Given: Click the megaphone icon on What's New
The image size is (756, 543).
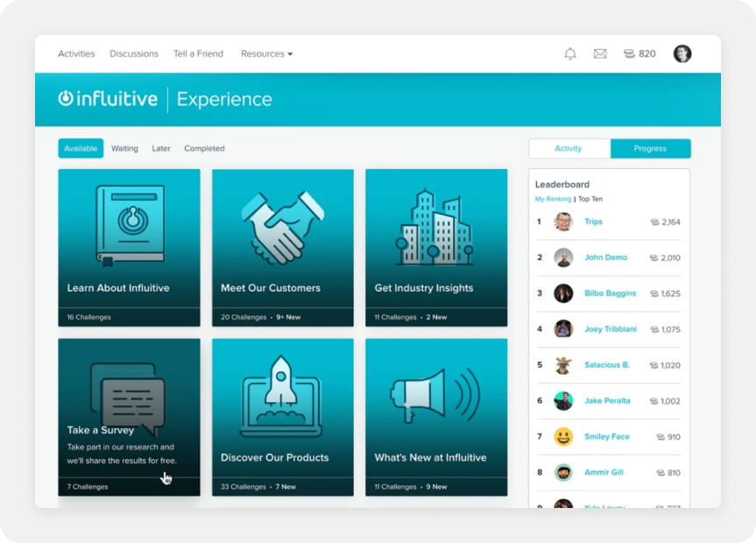Looking at the screenshot, I should tap(435, 396).
